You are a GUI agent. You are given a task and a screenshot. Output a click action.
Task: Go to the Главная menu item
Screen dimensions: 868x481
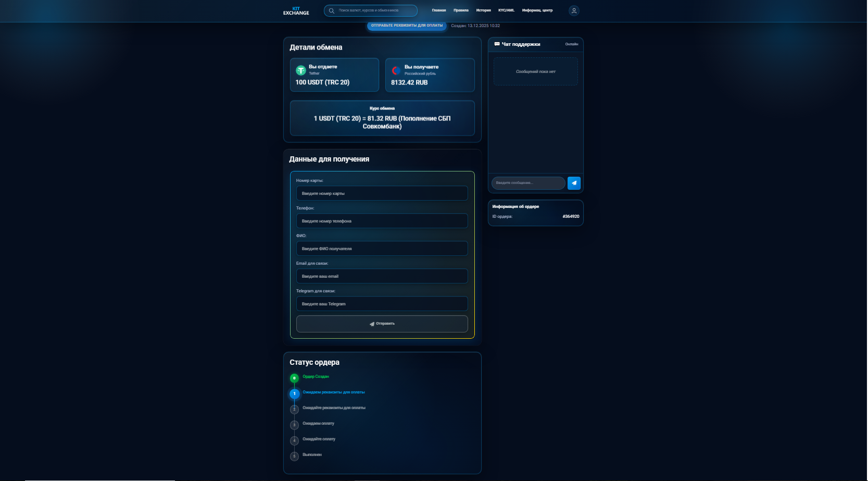click(x=439, y=10)
